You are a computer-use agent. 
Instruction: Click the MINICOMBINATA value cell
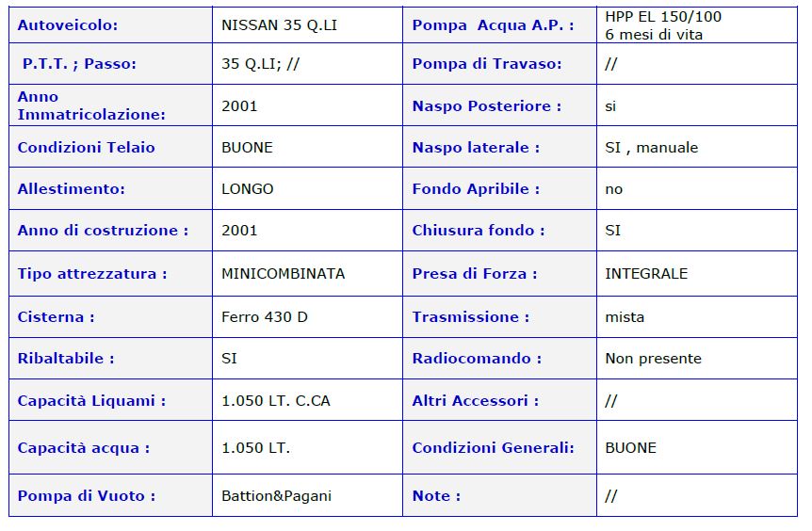[307, 273]
